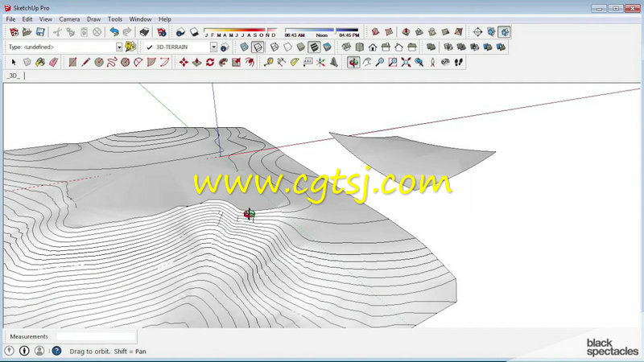Select the arrow Select tool
The height and width of the screenshot is (362, 644).
pos(14,62)
